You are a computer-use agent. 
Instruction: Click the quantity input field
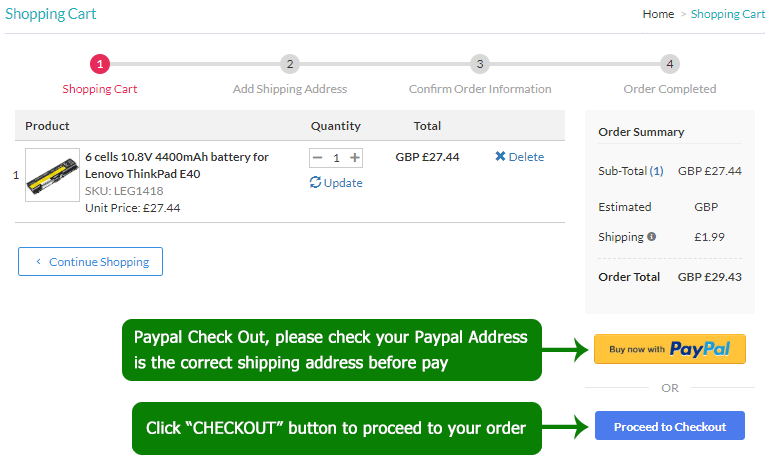click(337, 158)
